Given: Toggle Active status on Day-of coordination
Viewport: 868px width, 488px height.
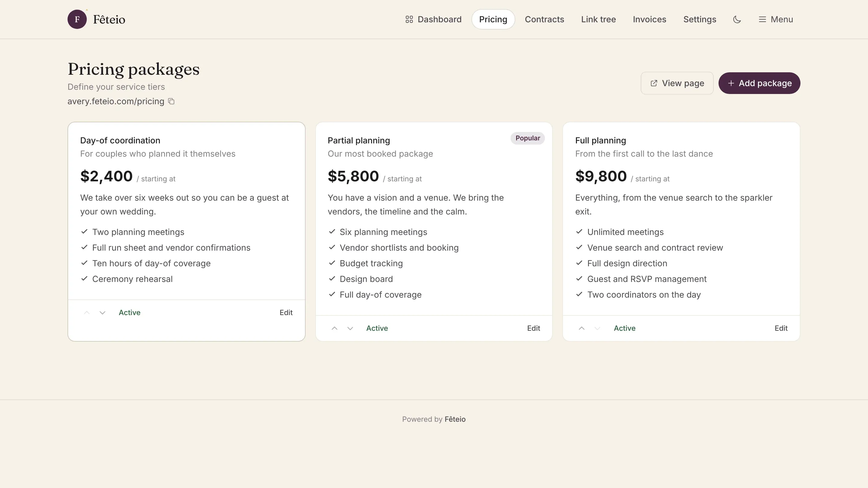Looking at the screenshot, I should pos(129,313).
